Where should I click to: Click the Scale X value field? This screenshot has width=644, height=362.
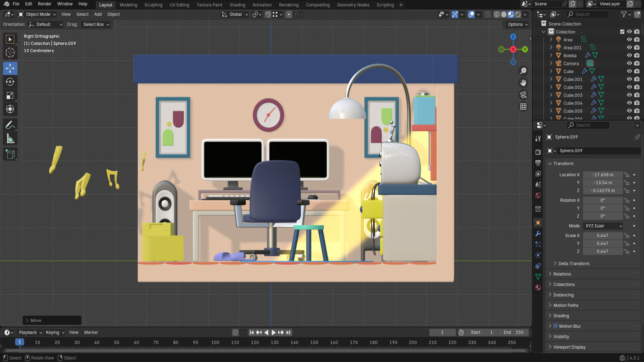(x=602, y=236)
